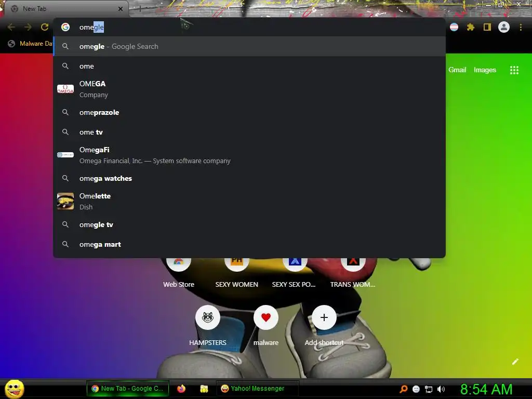Open the Chrome profile avatar
This screenshot has height=399, width=532.
point(504,27)
